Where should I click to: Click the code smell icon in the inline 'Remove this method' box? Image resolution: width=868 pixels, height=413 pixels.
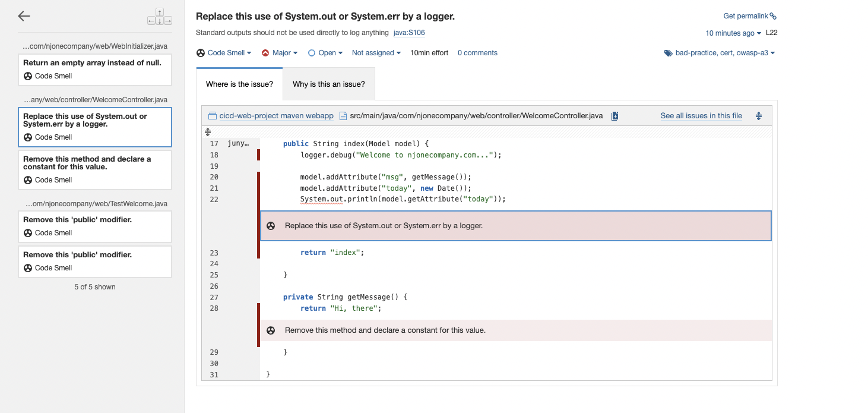[271, 330]
